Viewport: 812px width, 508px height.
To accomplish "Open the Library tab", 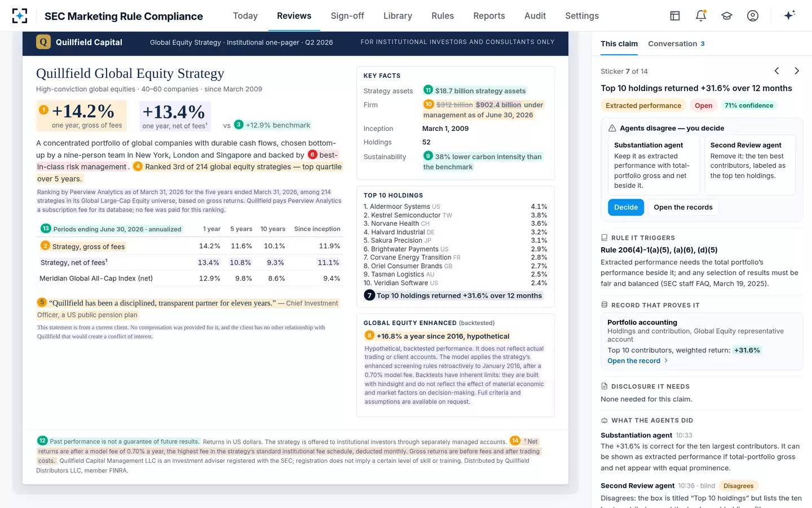I will coord(398,16).
